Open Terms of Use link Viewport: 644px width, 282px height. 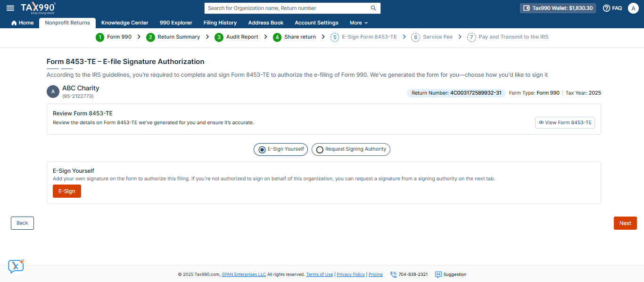tap(320, 274)
